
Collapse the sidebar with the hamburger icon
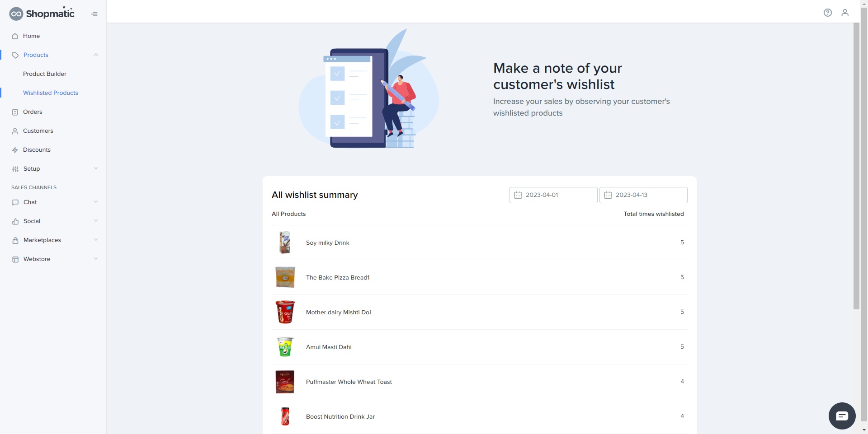pos(94,14)
